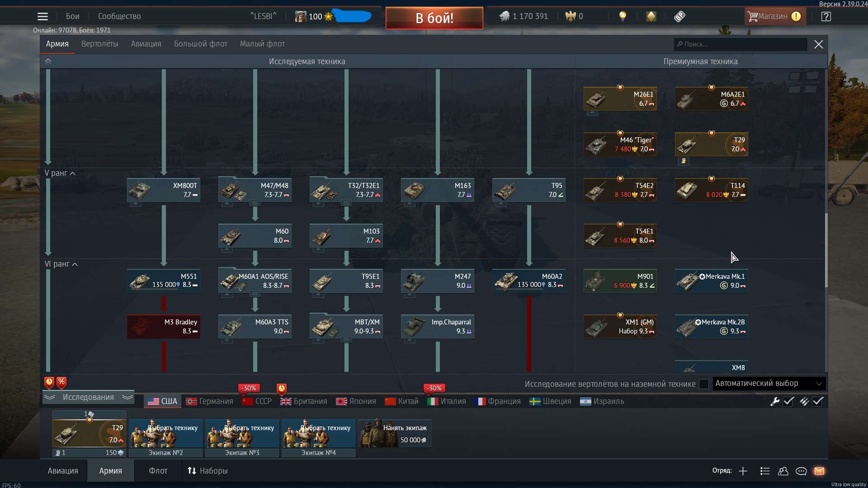Open the contacts people icon
The image size is (868, 488).
[783, 471]
